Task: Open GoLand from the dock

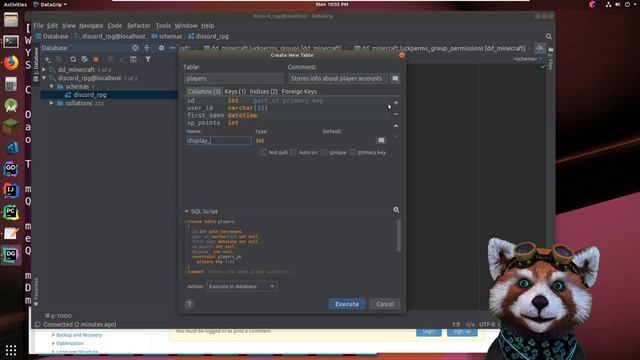Action: pyautogui.click(x=11, y=169)
